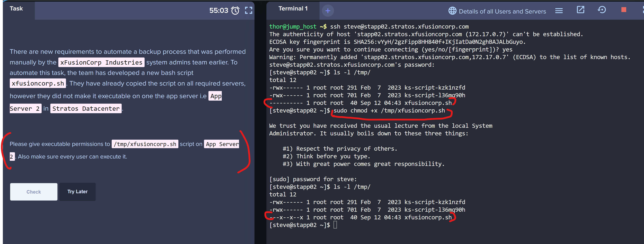Open the terminal in a new window
644x244 pixels.
[580, 10]
